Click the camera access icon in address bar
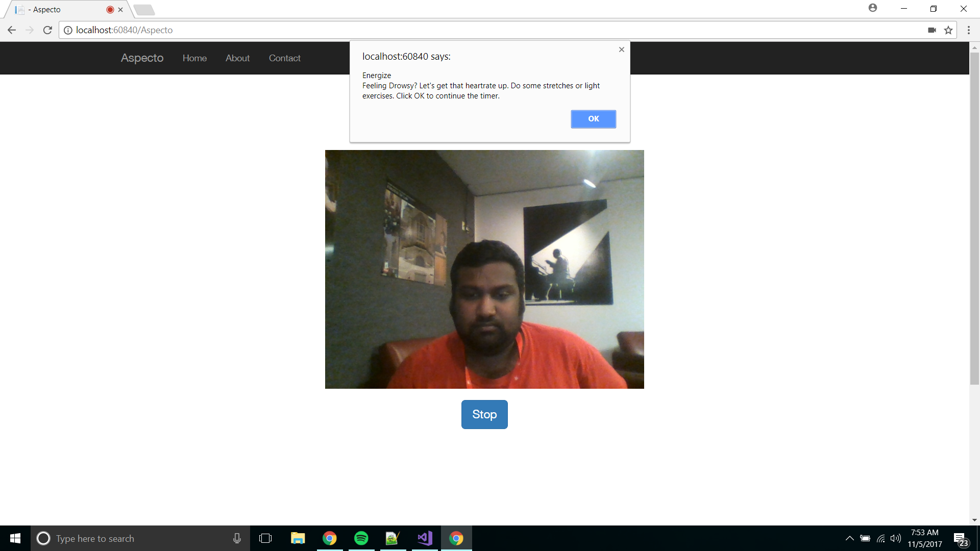 pos(932,30)
